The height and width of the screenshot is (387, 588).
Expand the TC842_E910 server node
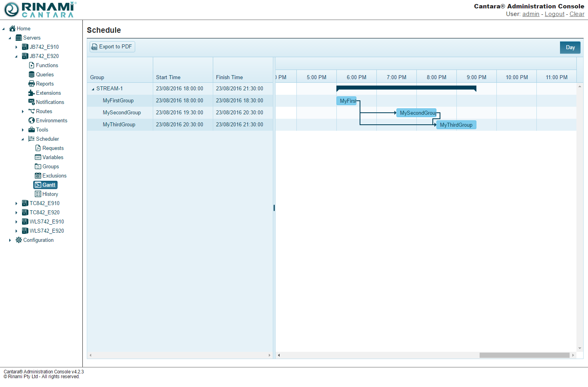[16, 203]
